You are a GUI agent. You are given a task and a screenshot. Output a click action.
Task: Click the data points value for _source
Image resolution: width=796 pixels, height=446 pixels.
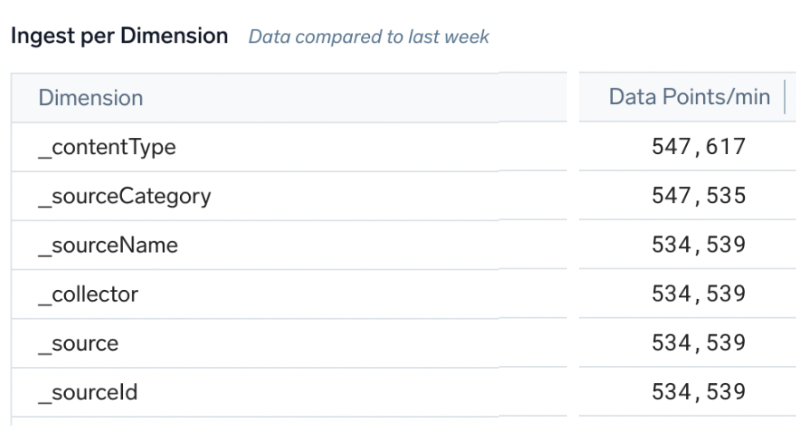click(698, 343)
